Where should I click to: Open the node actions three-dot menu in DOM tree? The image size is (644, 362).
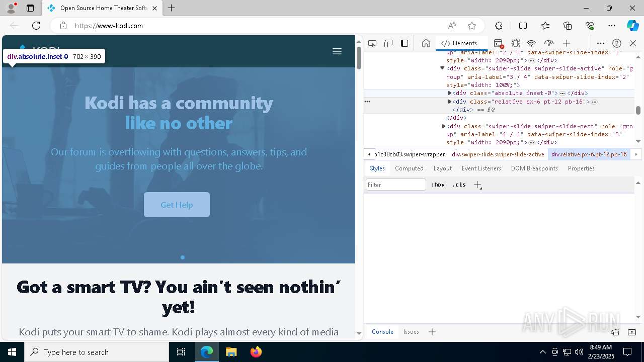[367, 102]
